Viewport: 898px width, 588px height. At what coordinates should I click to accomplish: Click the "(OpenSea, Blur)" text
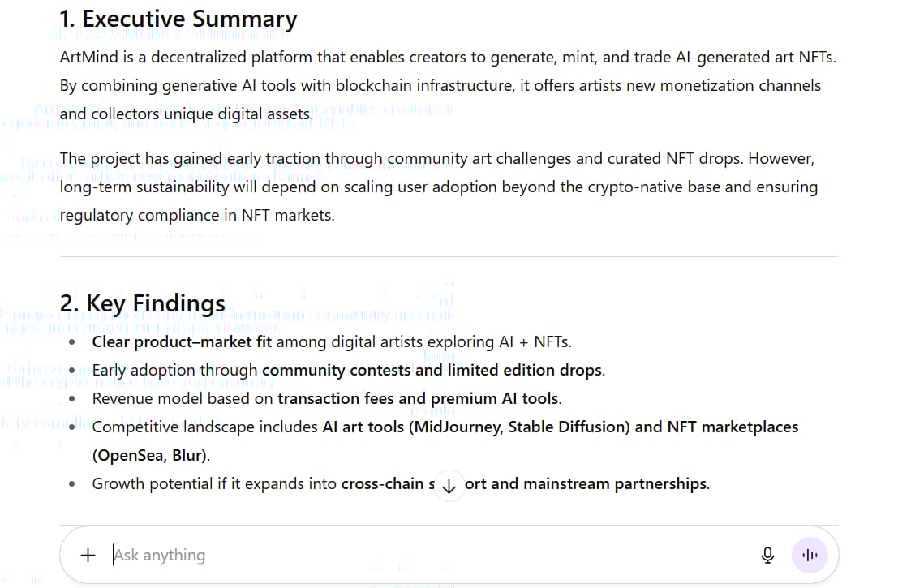(150, 455)
